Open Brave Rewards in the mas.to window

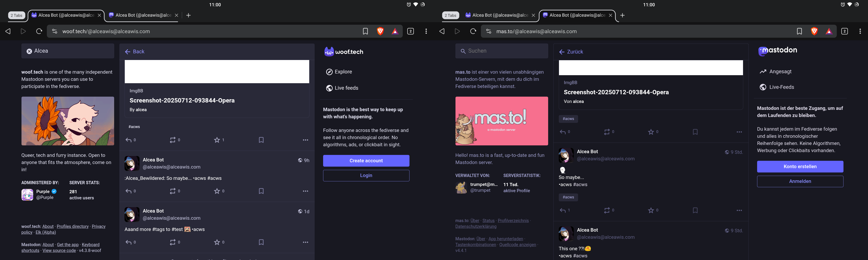pyautogui.click(x=829, y=31)
